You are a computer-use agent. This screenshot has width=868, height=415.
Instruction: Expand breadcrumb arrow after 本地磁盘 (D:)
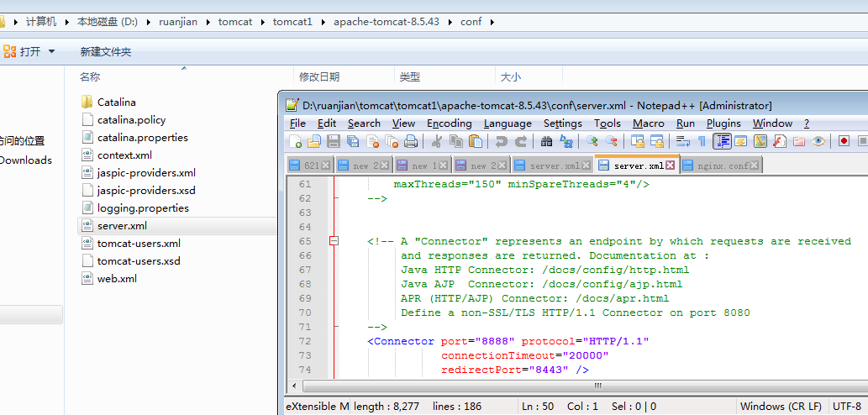click(149, 22)
